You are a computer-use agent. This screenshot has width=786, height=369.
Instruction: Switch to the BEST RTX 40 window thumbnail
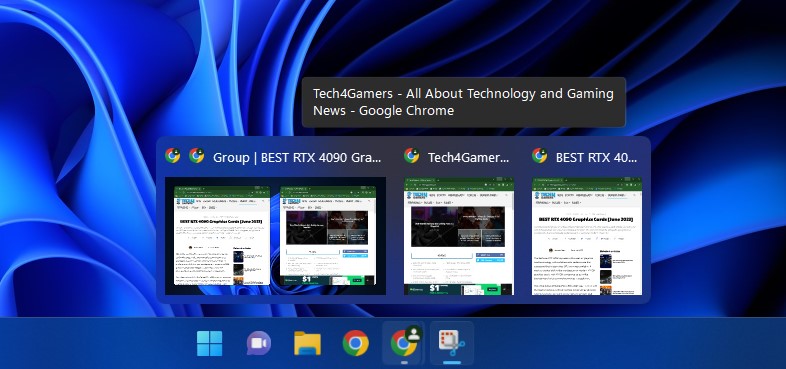pos(587,236)
